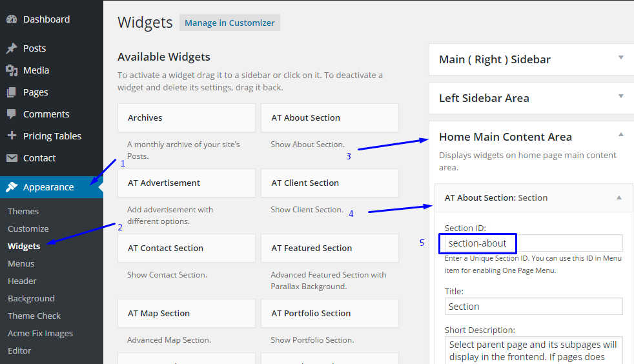This screenshot has height=364, width=634.
Task: Go to Media in sidebar
Action: coord(36,70)
